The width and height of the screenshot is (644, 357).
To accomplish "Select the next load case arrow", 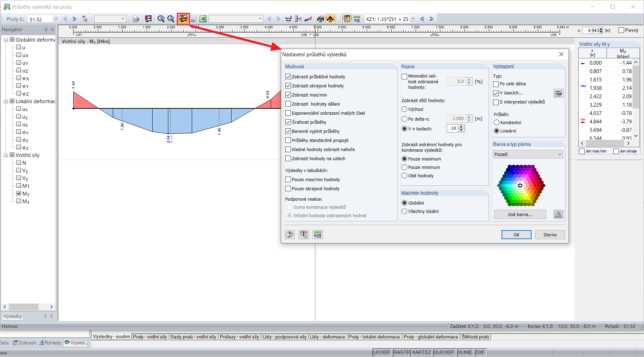I will click(432, 19).
